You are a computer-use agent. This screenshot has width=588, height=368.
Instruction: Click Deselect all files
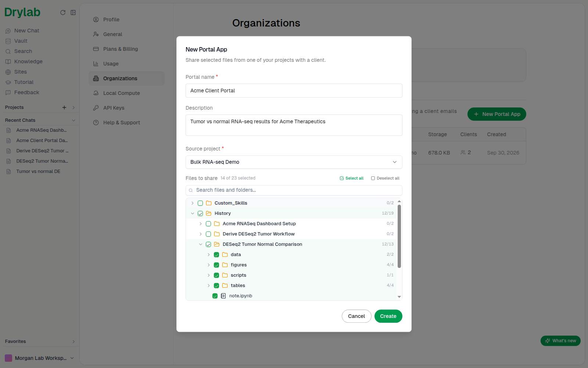(385, 178)
